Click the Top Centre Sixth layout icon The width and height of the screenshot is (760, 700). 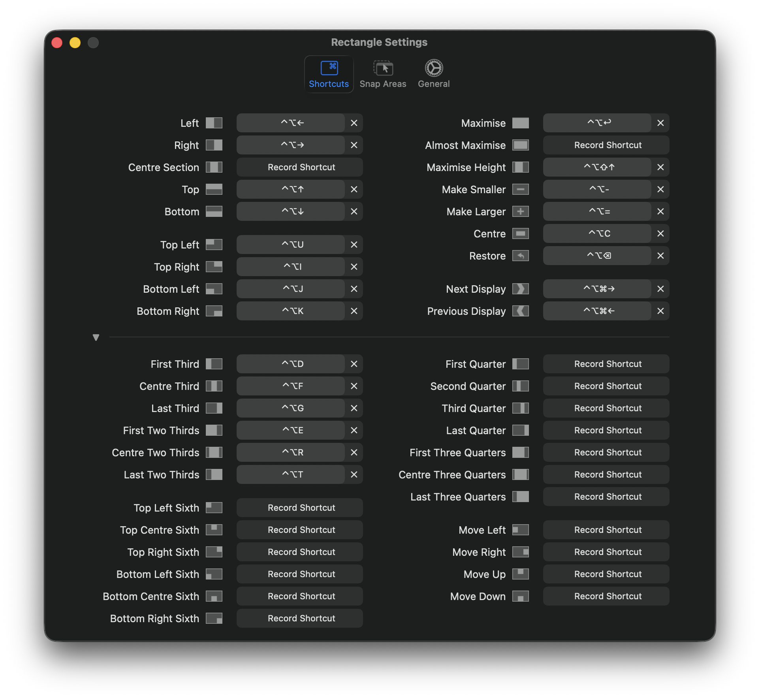pyautogui.click(x=214, y=530)
